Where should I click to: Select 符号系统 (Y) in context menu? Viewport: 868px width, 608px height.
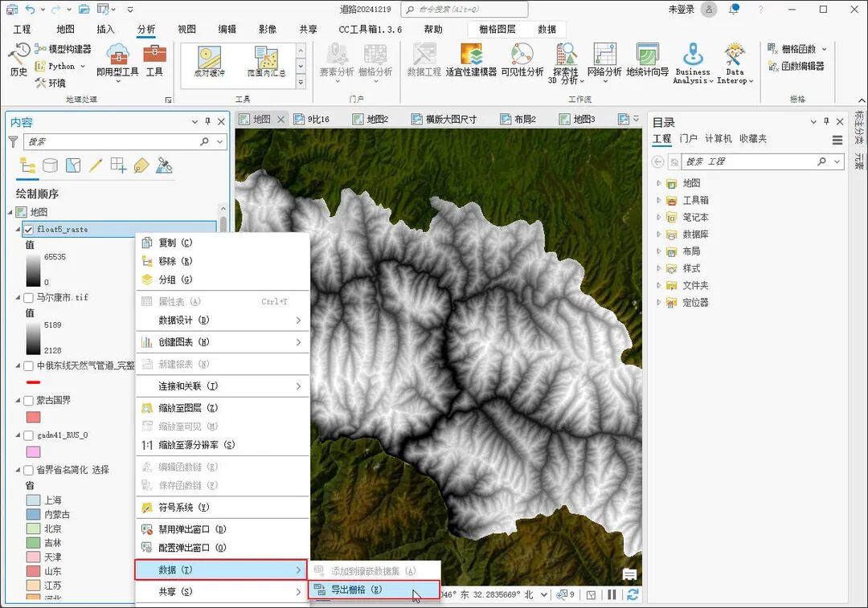pos(223,508)
